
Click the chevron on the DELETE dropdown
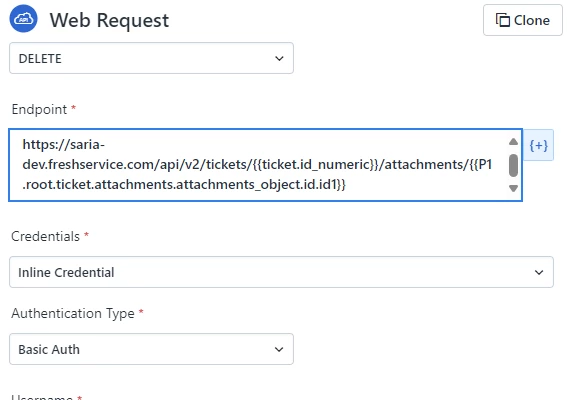pyautogui.click(x=279, y=58)
